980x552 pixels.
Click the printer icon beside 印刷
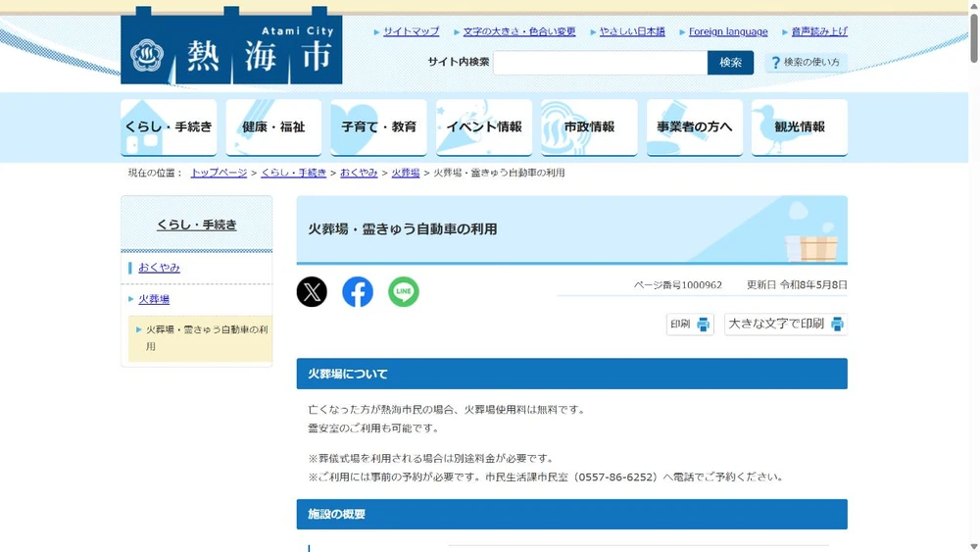(703, 324)
